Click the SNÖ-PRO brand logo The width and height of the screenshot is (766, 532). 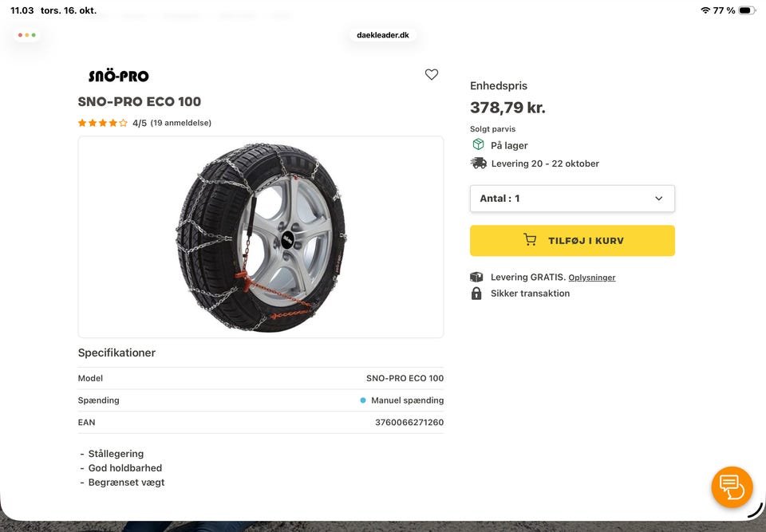click(x=118, y=77)
